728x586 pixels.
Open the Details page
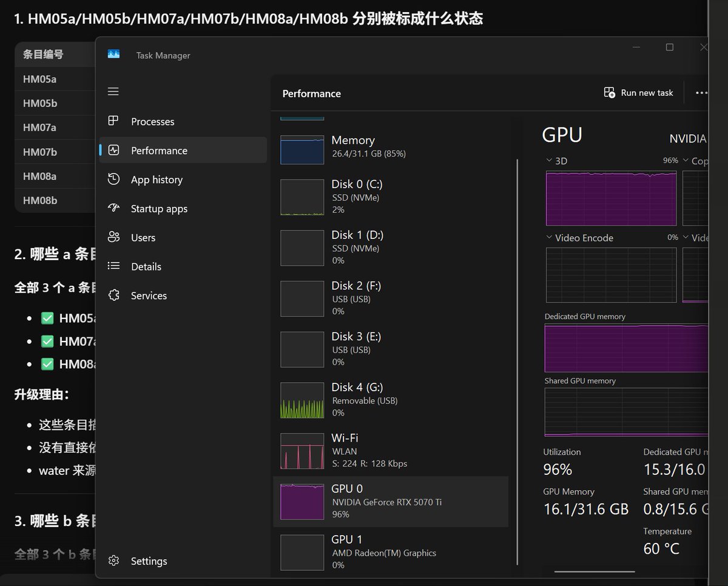[183, 266]
